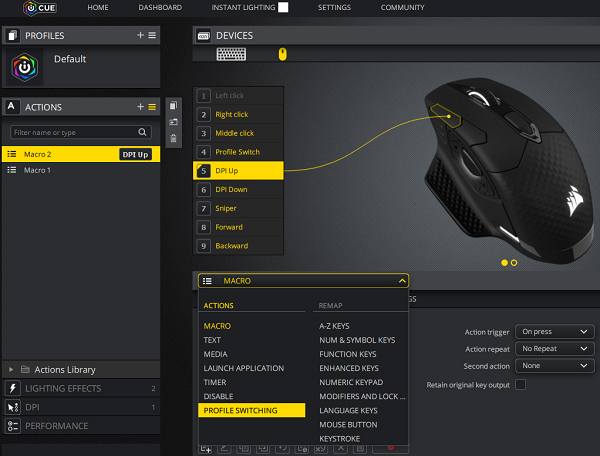
Task: Select the second mouse view dot
Action: [x=514, y=263]
